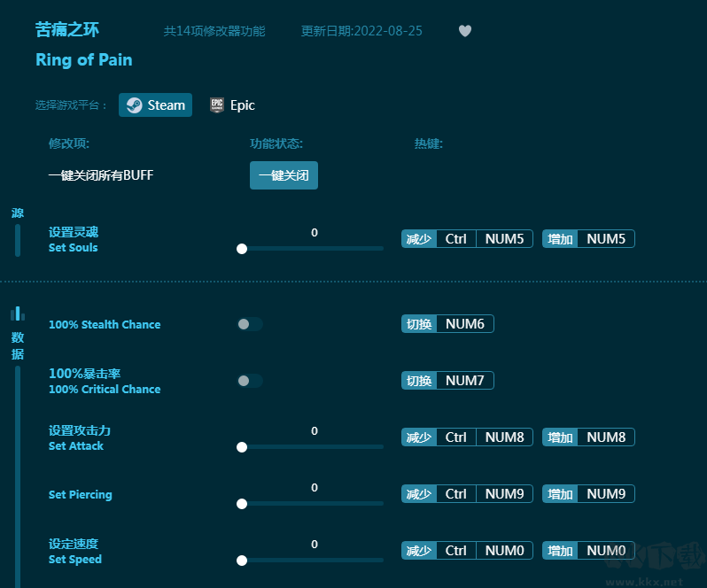Select the Steam platform option
Image resolution: width=707 pixels, height=588 pixels.
pyautogui.click(x=156, y=104)
